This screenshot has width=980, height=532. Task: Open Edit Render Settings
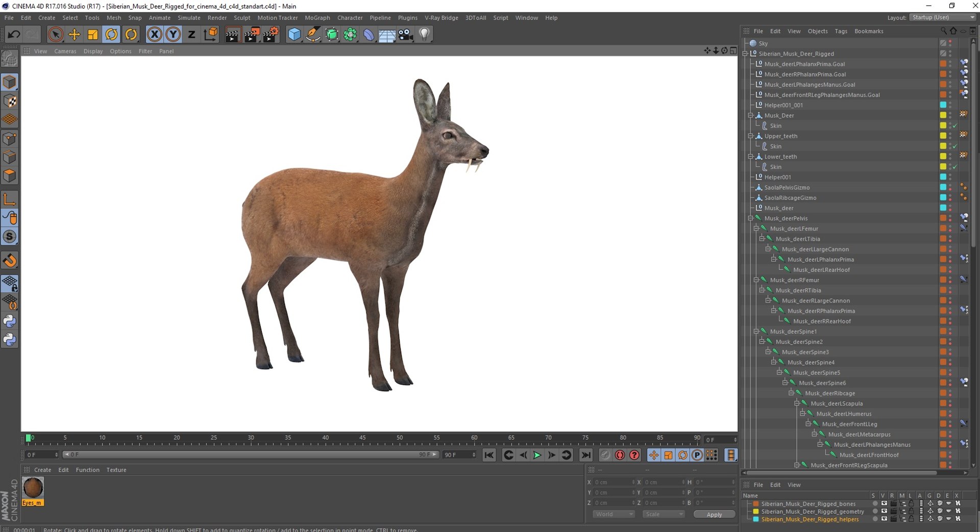point(271,35)
